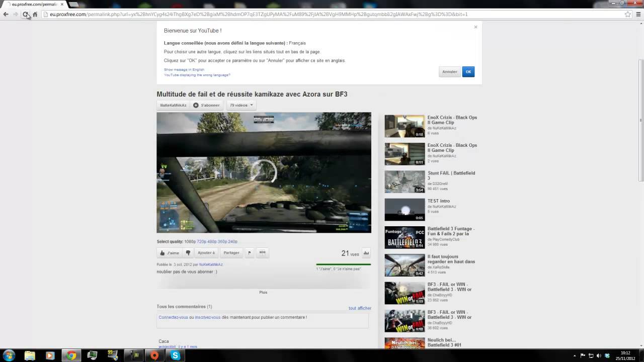Viewport: 644px width, 362px height.
Task: Open commenter jackjackbil profile link
Action: click(x=167, y=347)
